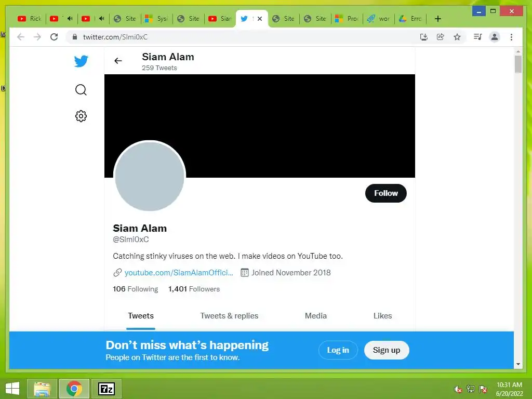
Task: Click the address bar URL twitter.com/SImi0xC
Action: tap(115, 37)
